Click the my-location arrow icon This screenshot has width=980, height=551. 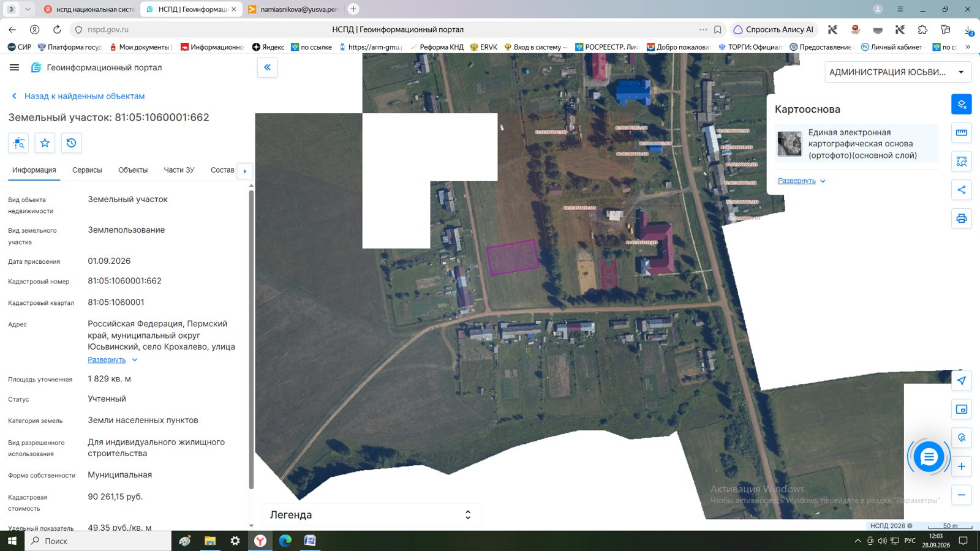point(962,380)
